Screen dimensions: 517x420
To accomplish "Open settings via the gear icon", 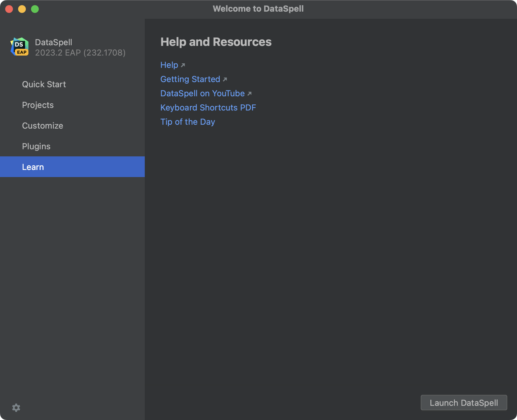I will coord(16,408).
